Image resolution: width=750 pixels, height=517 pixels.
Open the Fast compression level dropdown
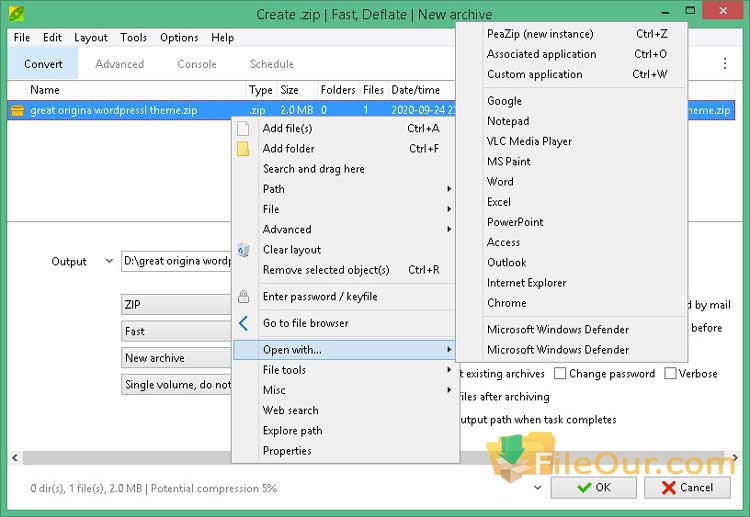176,331
